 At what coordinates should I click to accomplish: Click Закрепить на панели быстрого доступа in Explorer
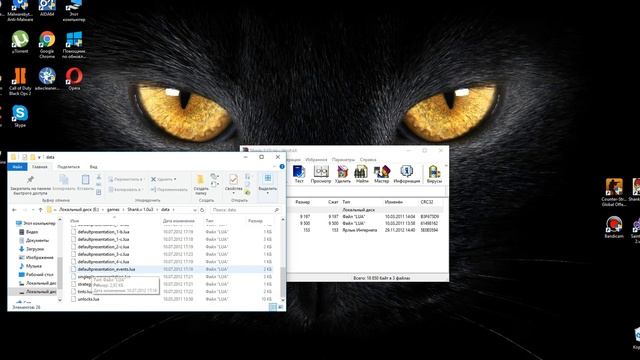31,185
